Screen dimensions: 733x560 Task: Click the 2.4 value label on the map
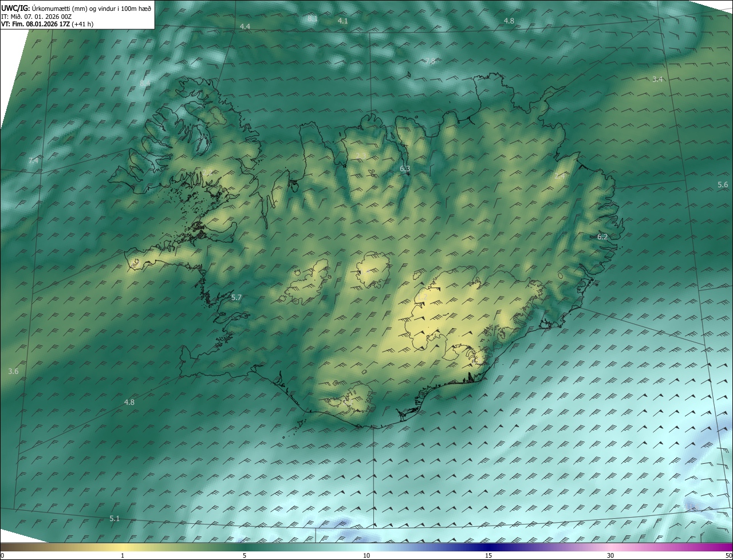pyautogui.click(x=559, y=176)
